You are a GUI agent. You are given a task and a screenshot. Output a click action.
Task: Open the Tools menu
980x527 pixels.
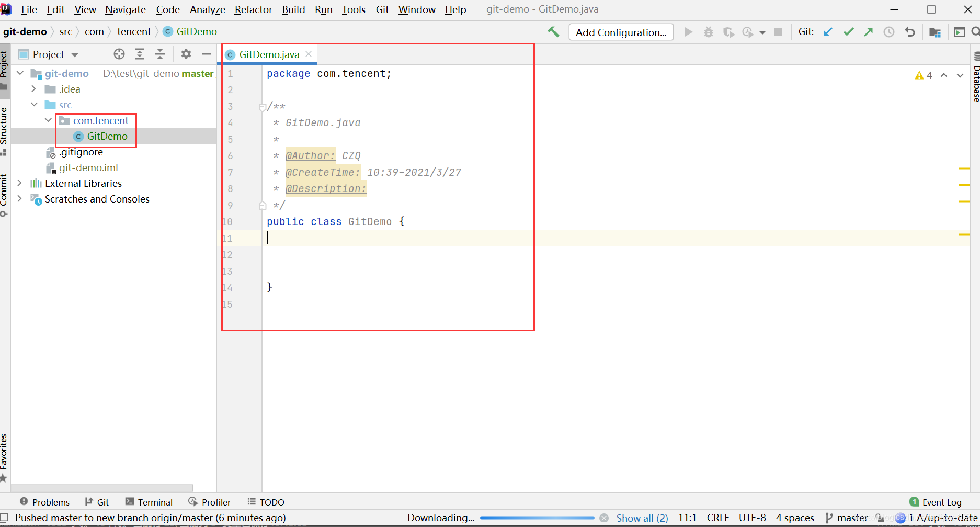[x=354, y=9]
